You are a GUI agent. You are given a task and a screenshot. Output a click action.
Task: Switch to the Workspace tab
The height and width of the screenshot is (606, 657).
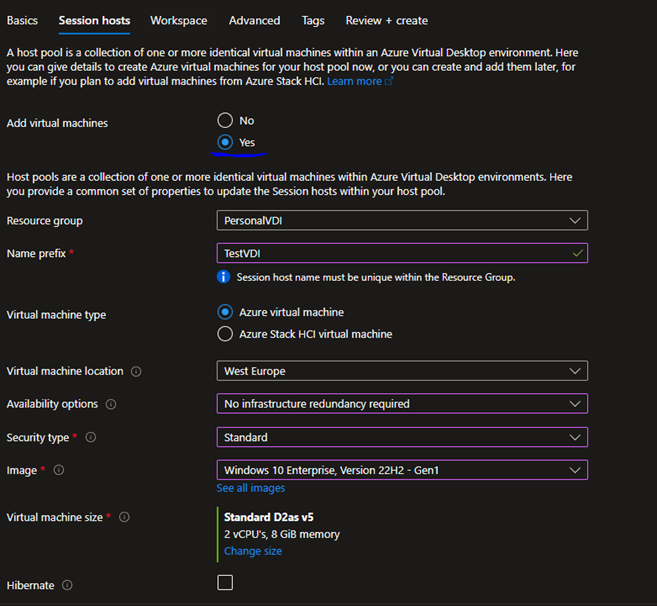tap(179, 20)
